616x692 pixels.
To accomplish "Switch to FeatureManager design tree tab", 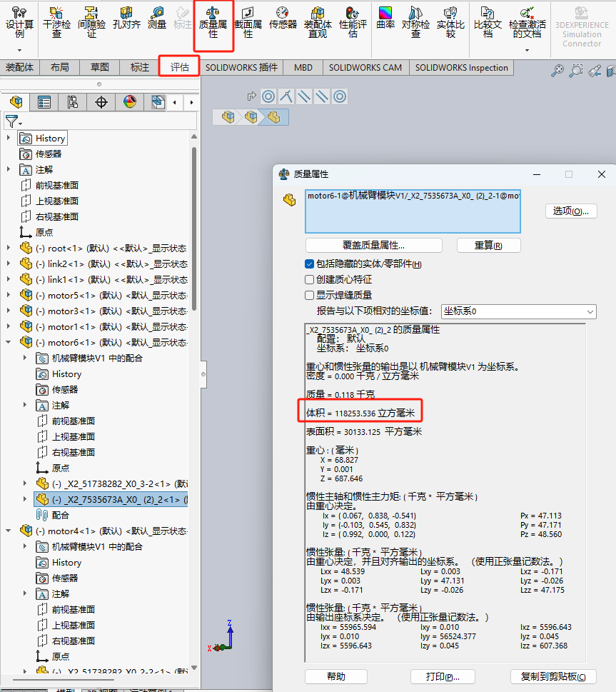I will pos(16,102).
